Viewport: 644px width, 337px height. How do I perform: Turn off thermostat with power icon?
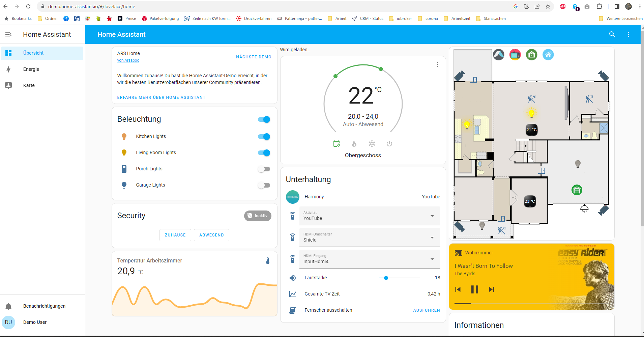pyautogui.click(x=389, y=144)
